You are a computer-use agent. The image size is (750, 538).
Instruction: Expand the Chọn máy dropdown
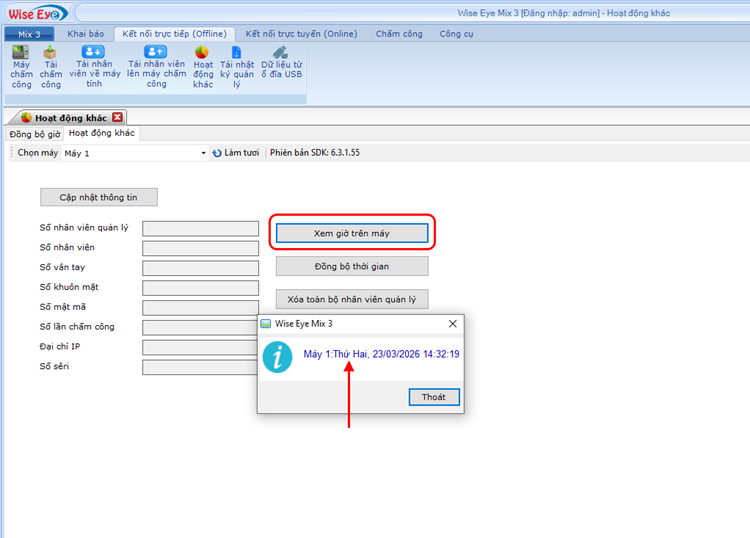point(203,153)
